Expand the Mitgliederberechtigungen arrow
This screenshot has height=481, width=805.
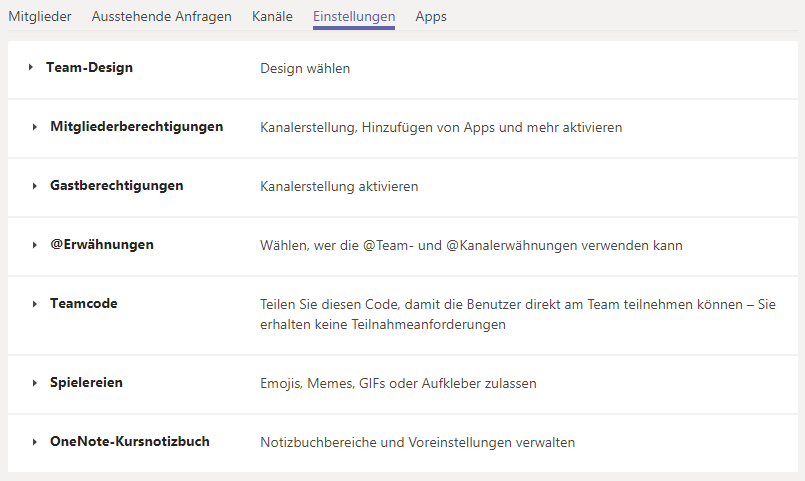click(34, 127)
